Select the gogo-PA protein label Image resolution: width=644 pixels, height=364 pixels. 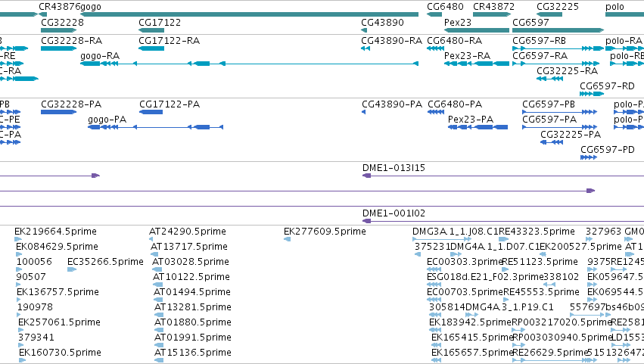coord(107,120)
